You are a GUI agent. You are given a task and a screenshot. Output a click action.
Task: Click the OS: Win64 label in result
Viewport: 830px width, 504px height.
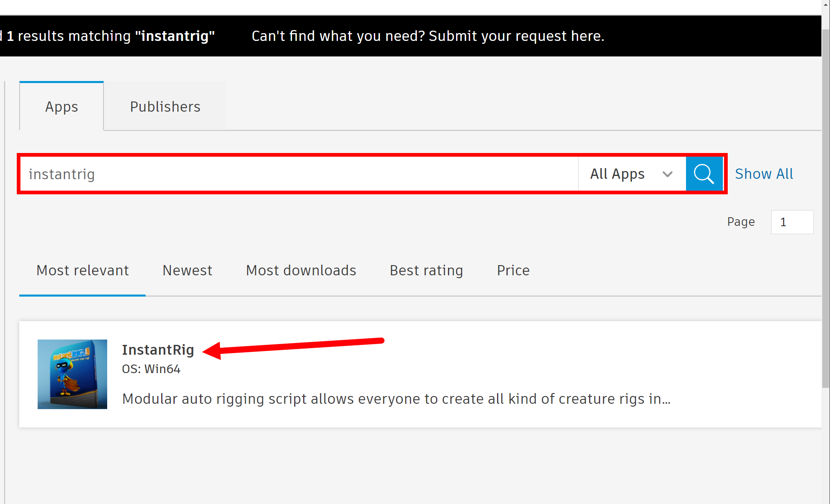pos(151,369)
